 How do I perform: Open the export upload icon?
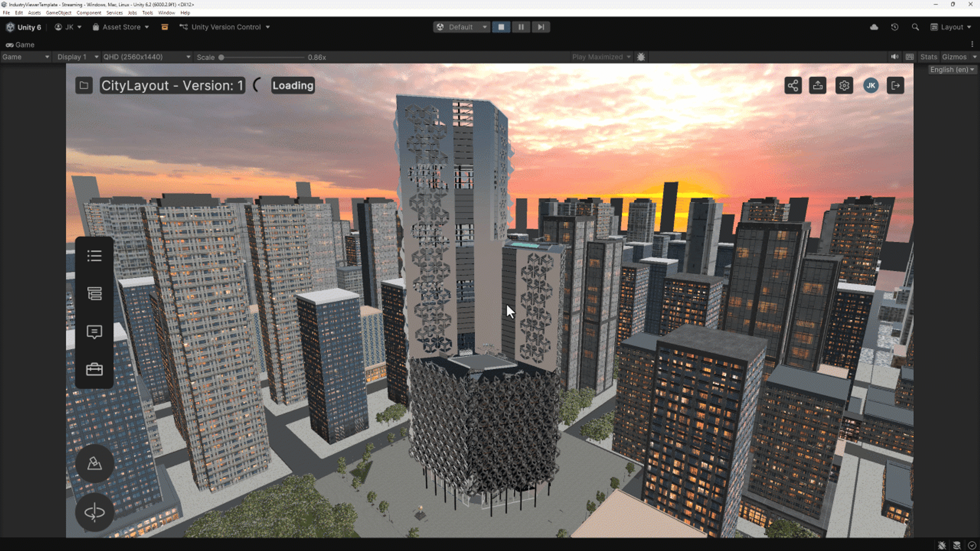818,85
